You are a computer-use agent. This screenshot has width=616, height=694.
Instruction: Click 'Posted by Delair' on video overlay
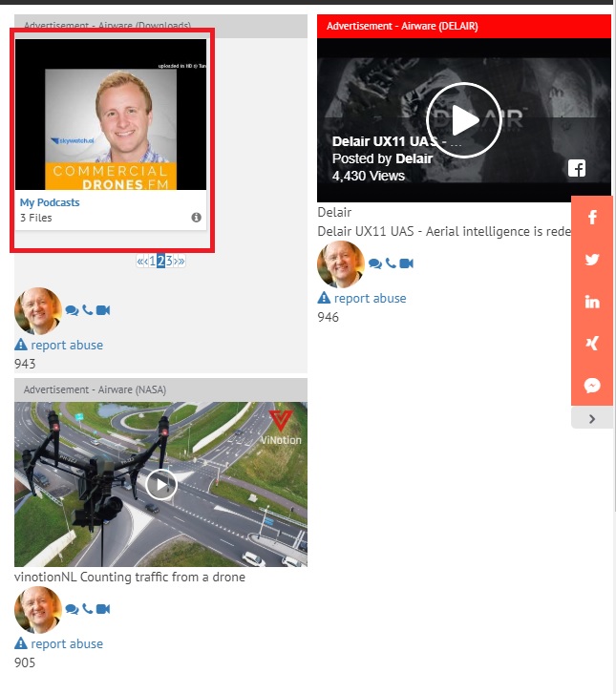tap(382, 158)
